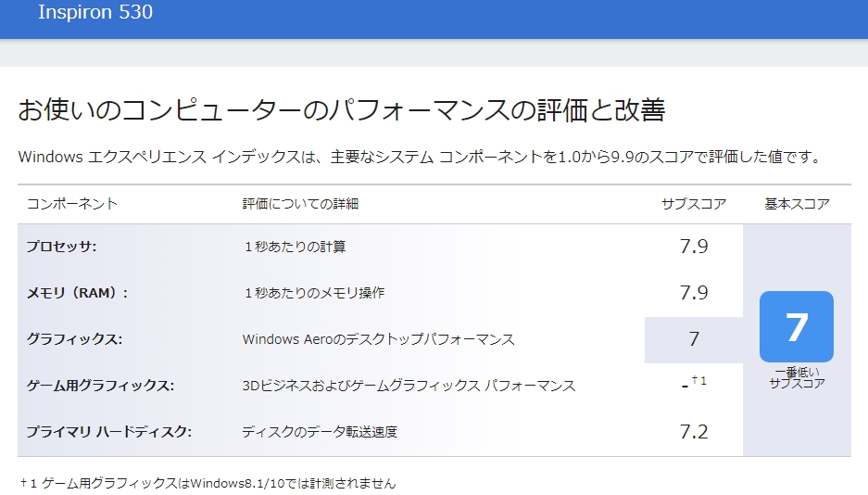The width and height of the screenshot is (868, 495).
Task: Click the †1 footnote about Windows8.1/10
Action: pyautogui.click(x=208, y=483)
